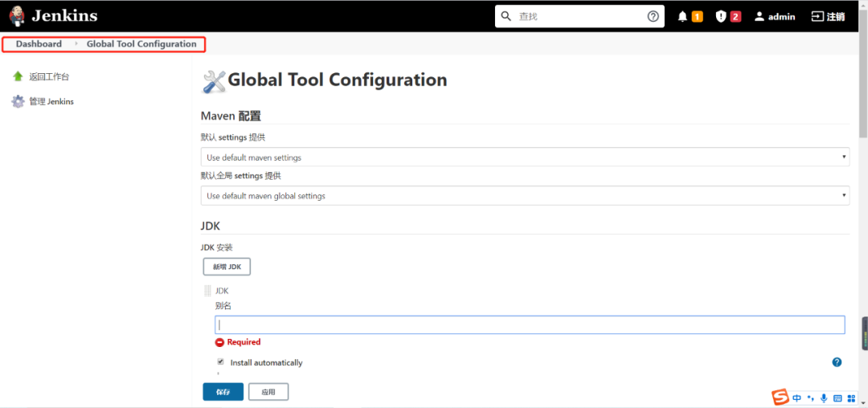Open the notifications bell icon
This screenshot has height=408, width=868.
coord(682,17)
